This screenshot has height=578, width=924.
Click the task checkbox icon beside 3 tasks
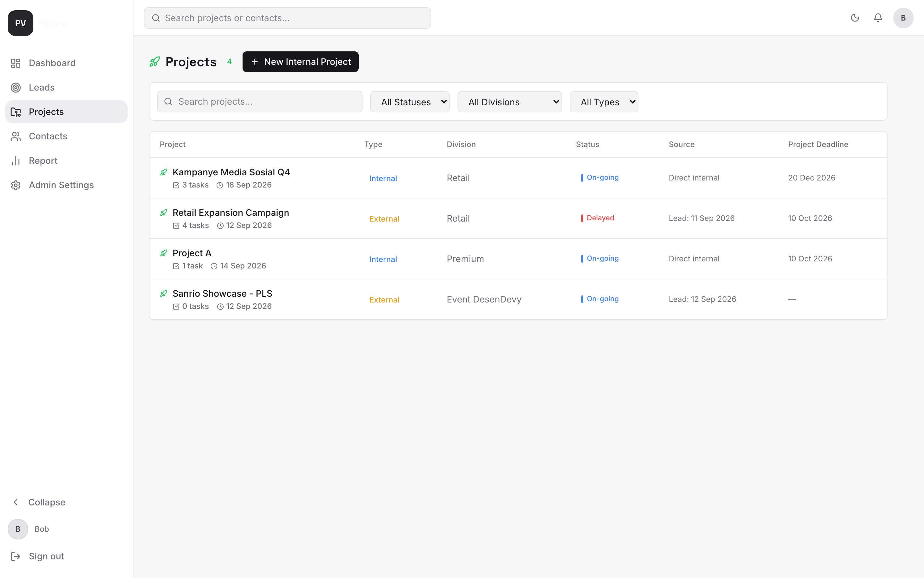click(176, 185)
